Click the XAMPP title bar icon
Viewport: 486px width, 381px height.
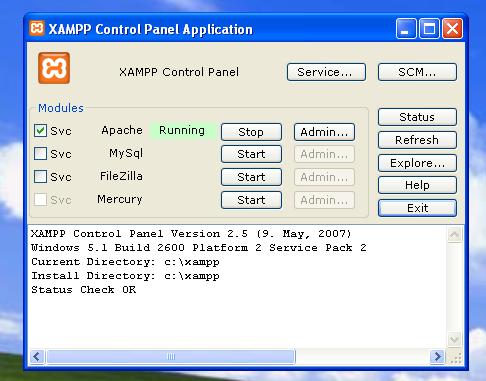[x=37, y=29]
